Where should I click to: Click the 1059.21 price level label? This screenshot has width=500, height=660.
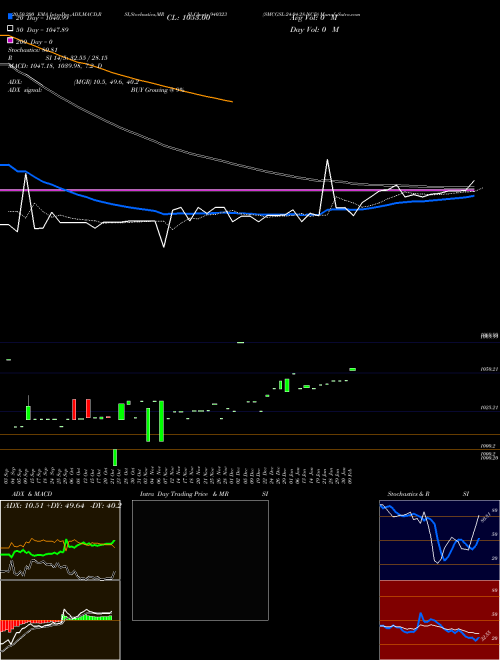point(489,369)
